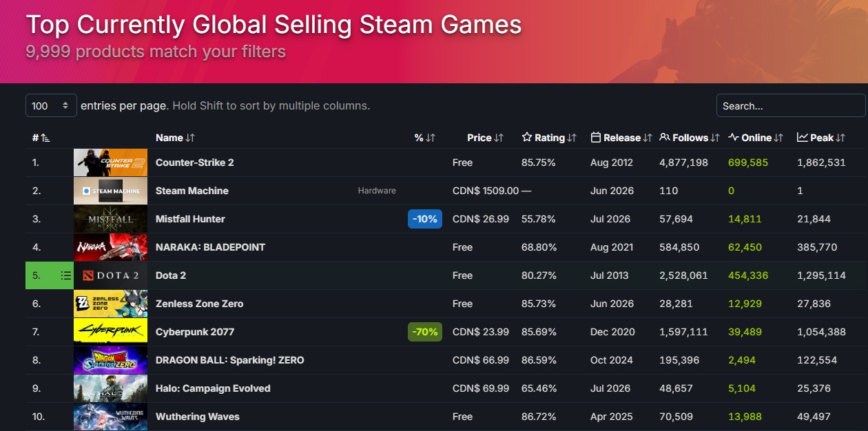Open Zenless Zone Zero game link
The image size is (868, 431).
199,304
